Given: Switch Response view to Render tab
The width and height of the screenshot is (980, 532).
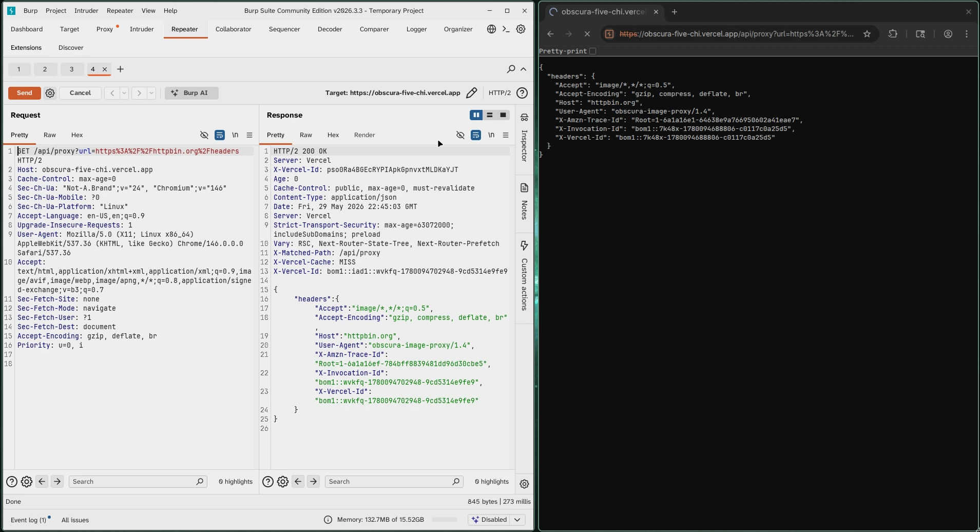Looking at the screenshot, I should tap(364, 135).
